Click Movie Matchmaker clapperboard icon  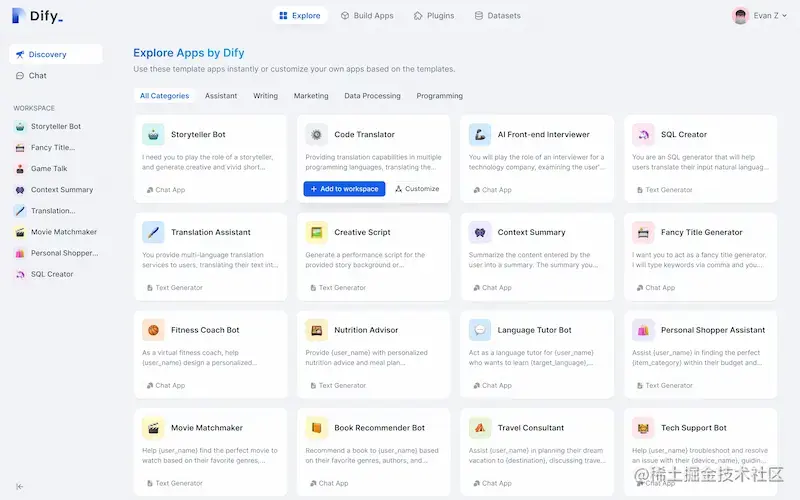click(153, 428)
